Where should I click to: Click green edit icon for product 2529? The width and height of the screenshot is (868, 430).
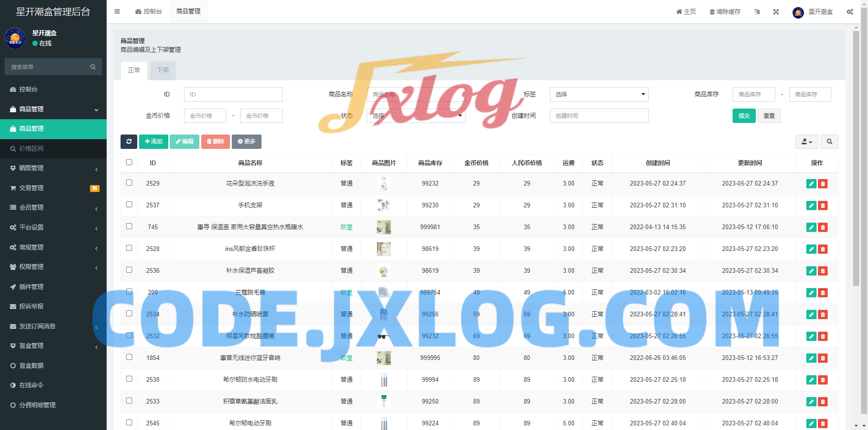click(811, 184)
